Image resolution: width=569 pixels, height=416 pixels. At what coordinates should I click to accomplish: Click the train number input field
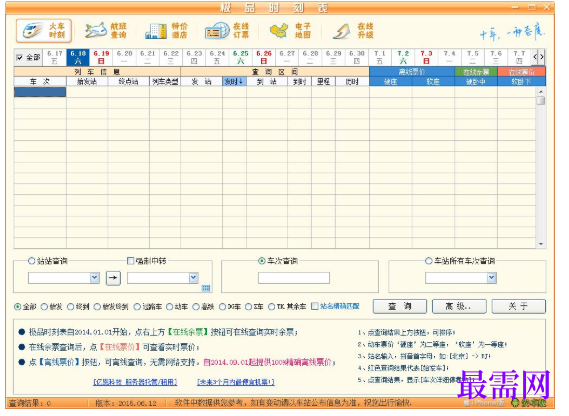click(x=294, y=278)
